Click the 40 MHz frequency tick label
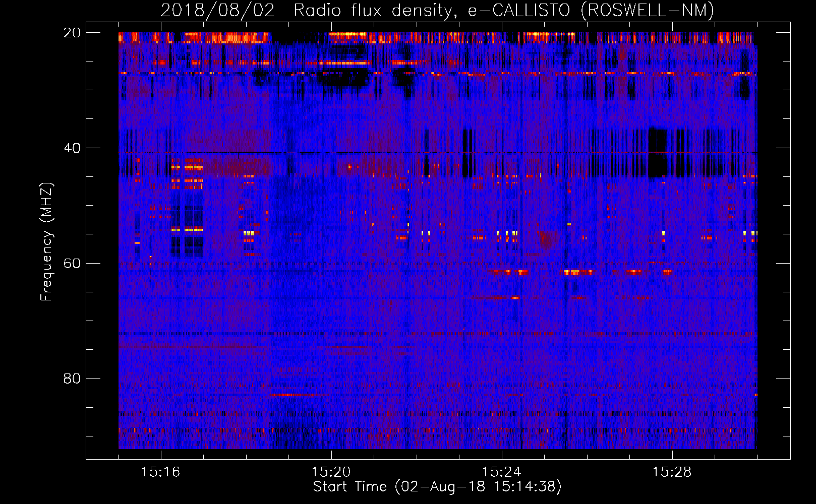This screenshot has height=504, width=816. click(x=72, y=148)
